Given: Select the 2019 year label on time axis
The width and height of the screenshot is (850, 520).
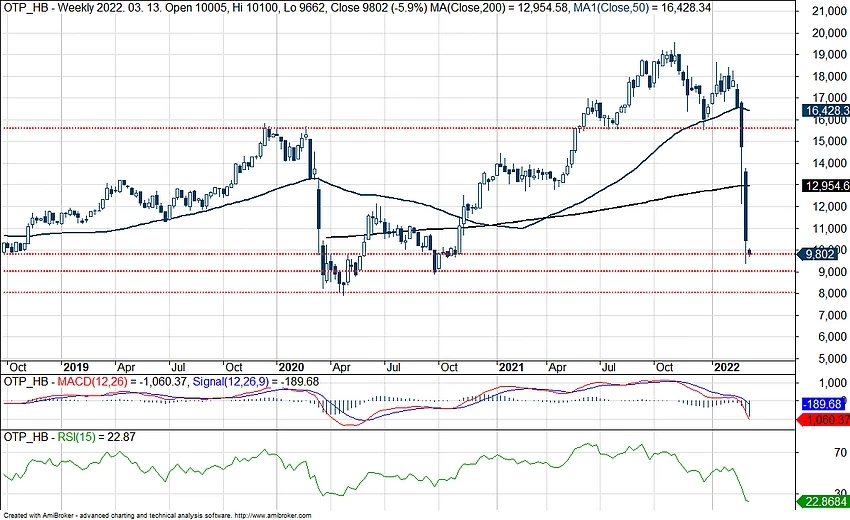Looking at the screenshot, I should coord(76,367).
